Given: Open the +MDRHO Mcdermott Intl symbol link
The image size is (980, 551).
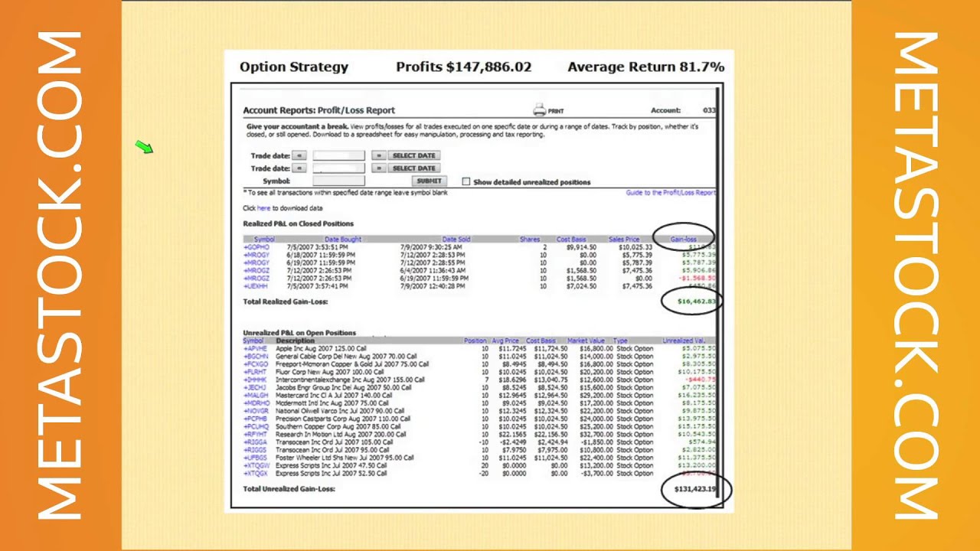Looking at the screenshot, I should click(256, 403).
